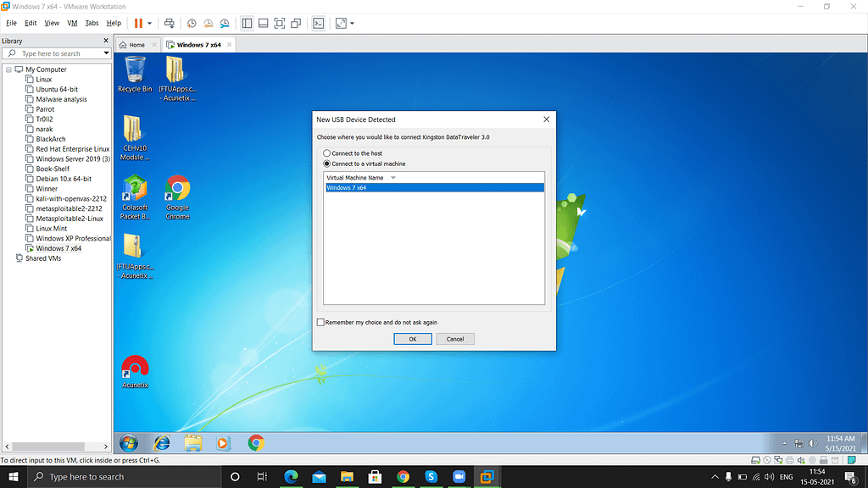Open Chrome in guest taskbar
The width and height of the screenshot is (868, 488).
(256, 443)
